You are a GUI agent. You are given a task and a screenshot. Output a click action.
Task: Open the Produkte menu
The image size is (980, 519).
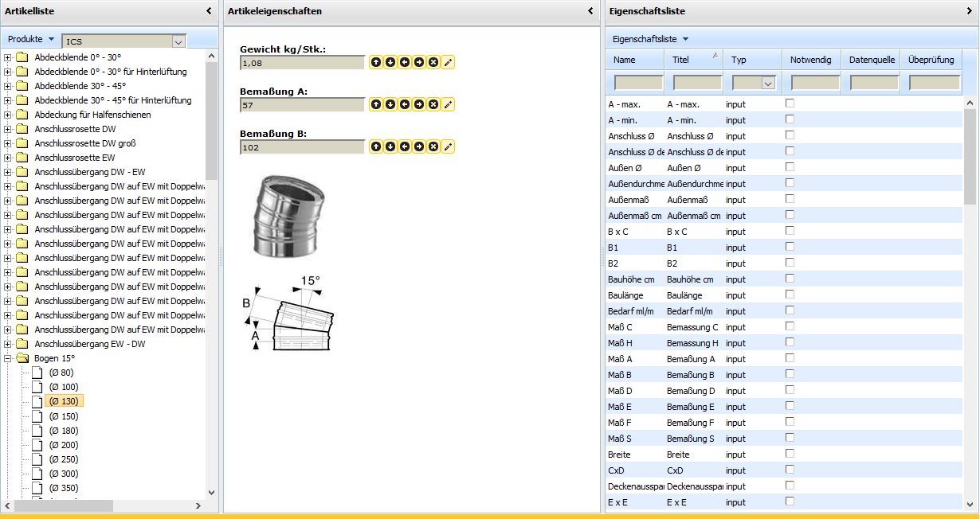click(x=30, y=39)
